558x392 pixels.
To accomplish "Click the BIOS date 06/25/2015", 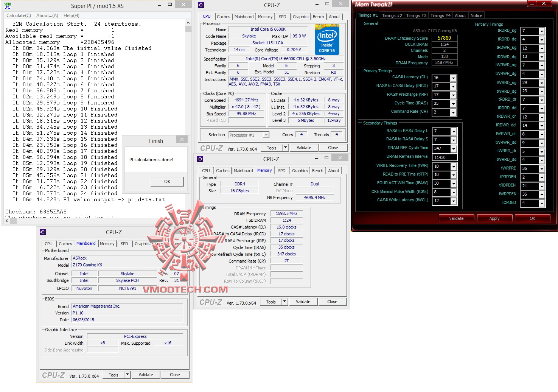I will 127,320.
